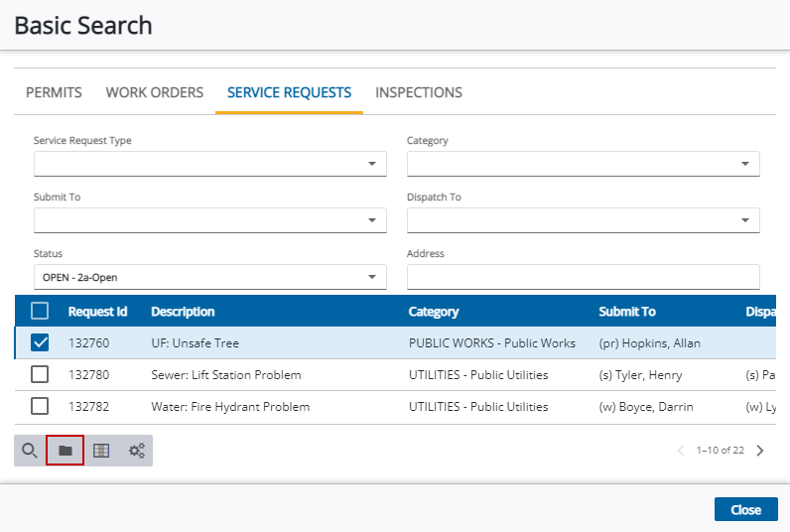790x532 pixels.
Task: Check the box for request 132780
Action: [x=40, y=374]
